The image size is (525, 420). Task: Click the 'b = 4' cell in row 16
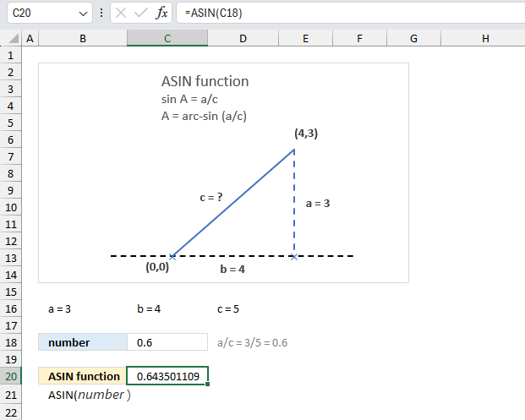pyautogui.click(x=149, y=309)
